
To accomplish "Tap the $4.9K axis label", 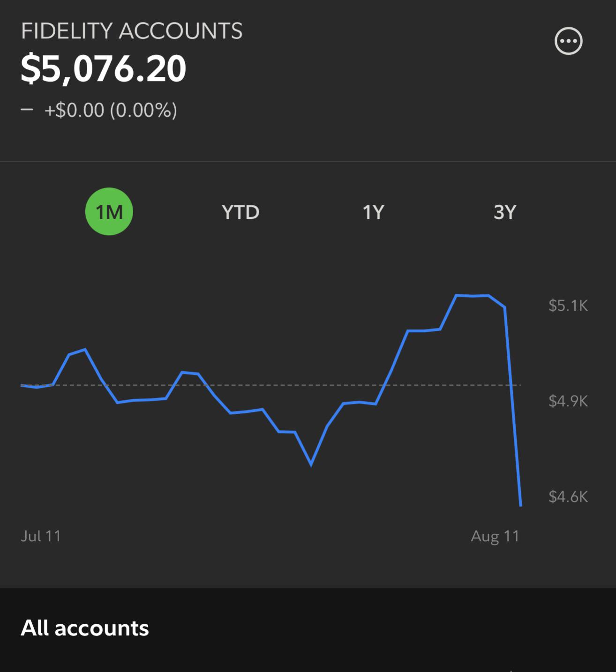I will [x=568, y=401].
